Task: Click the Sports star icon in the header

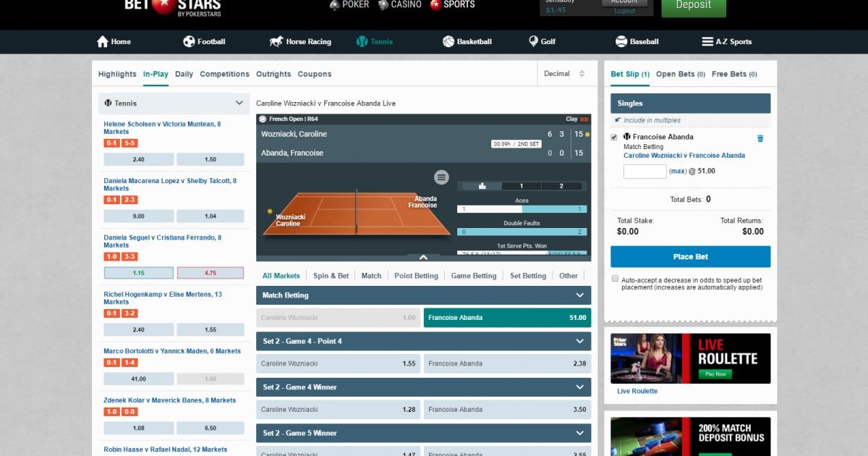Action: click(x=435, y=4)
